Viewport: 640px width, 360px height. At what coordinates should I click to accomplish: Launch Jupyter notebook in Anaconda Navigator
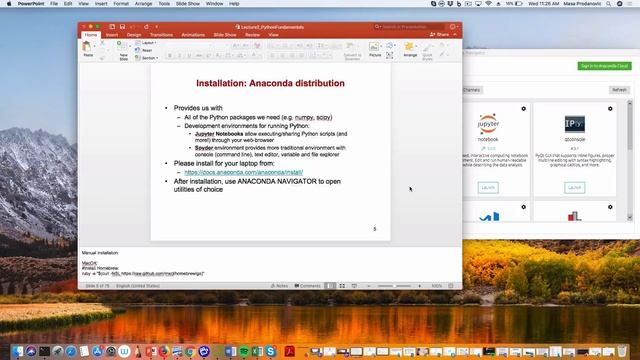coord(488,188)
